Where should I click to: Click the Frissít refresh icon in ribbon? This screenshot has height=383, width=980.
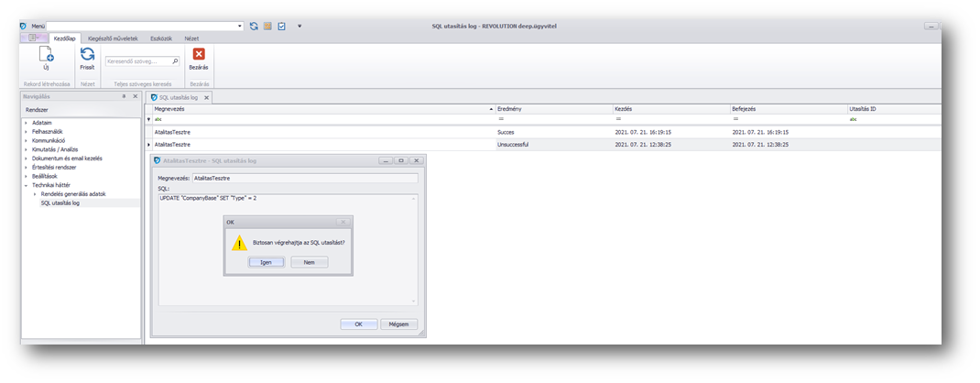88,56
